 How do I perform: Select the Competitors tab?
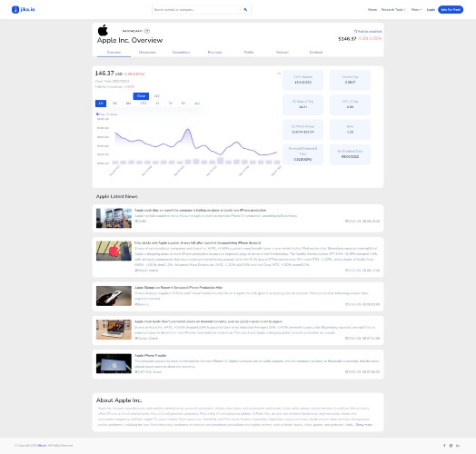(x=182, y=52)
